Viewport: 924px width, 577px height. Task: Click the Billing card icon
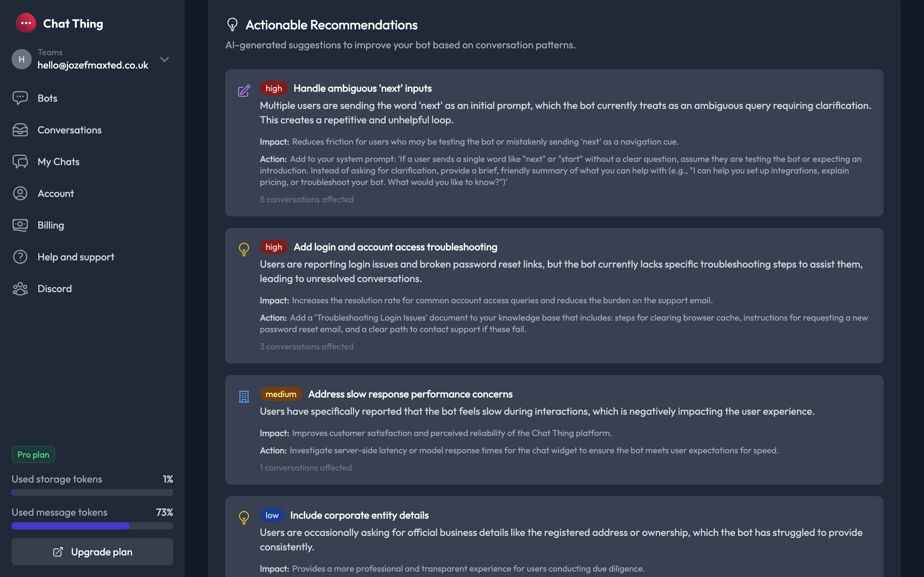pyautogui.click(x=20, y=225)
